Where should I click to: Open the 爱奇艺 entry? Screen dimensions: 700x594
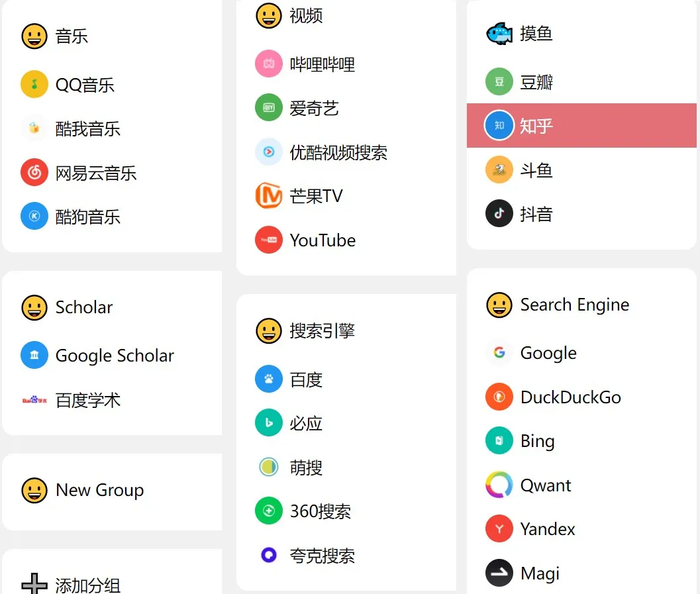[297, 107]
